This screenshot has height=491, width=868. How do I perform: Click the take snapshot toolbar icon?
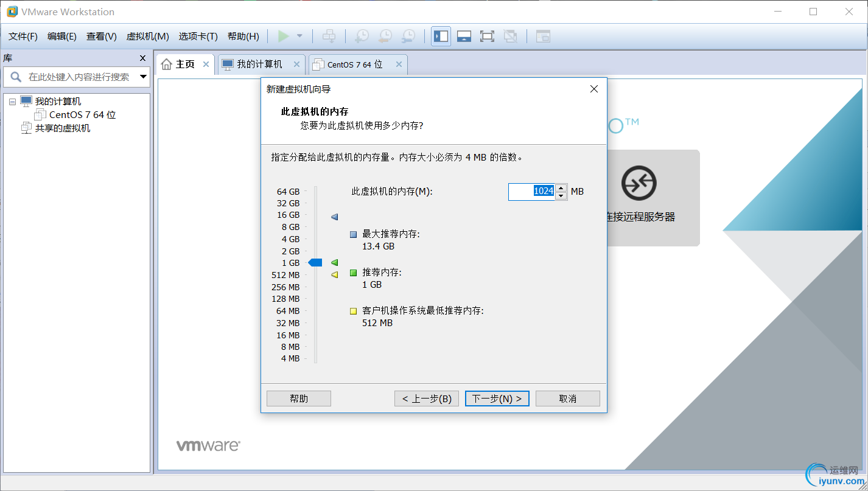(x=362, y=37)
